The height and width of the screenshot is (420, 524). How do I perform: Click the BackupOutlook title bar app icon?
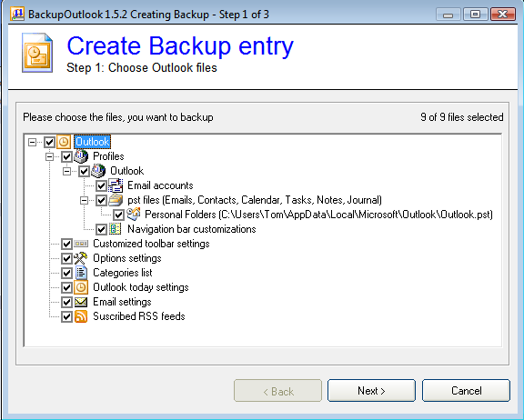pos(17,15)
